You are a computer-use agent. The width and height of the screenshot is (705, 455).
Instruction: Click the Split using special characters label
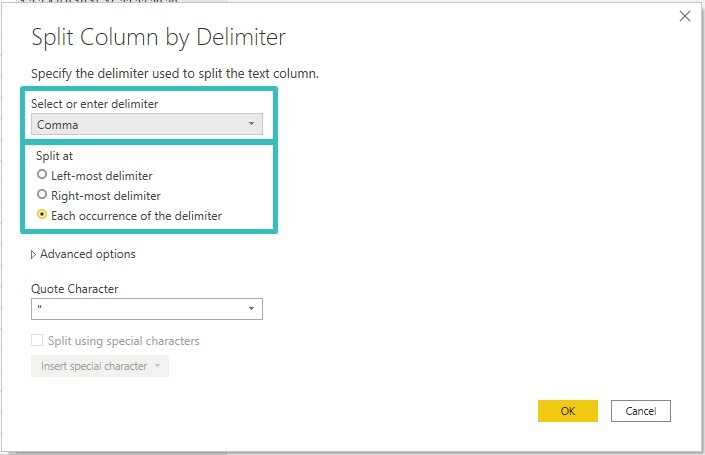tap(124, 341)
